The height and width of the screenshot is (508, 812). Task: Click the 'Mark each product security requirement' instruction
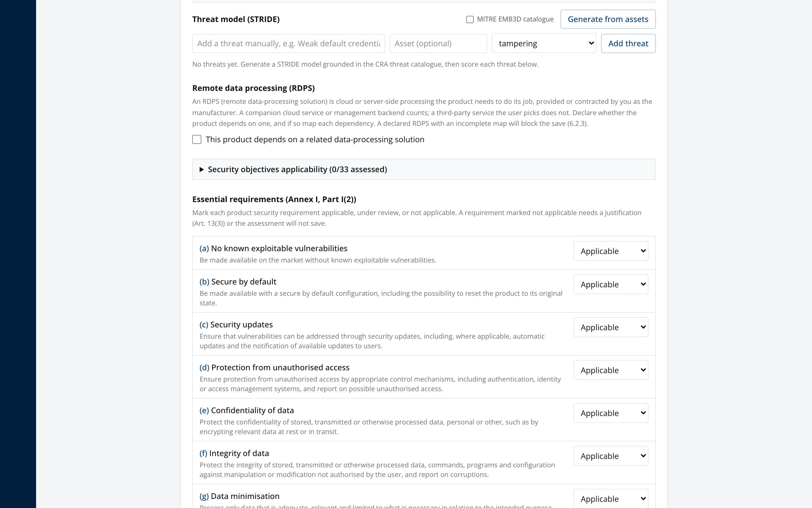click(x=417, y=218)
